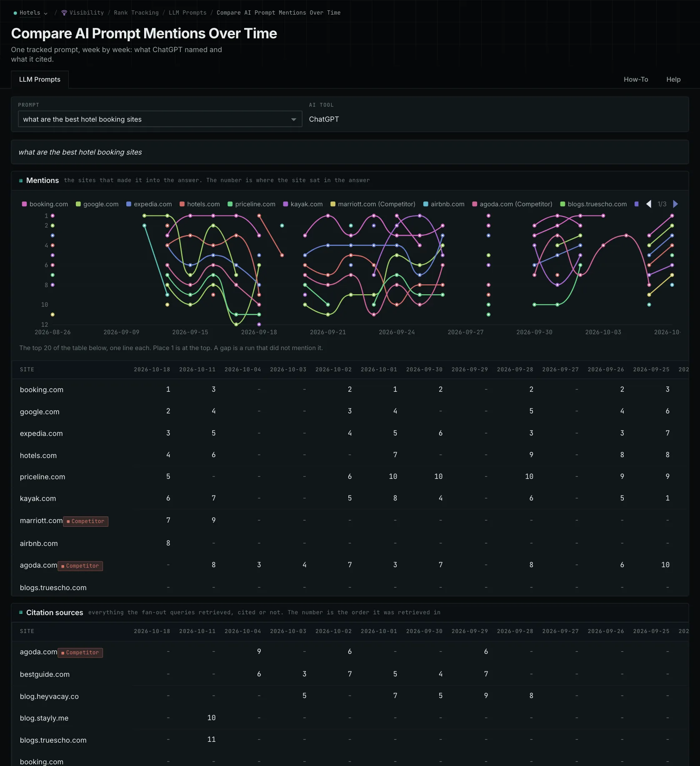Click the Citation sources section heading
700x766 pixels.
click(55, 613)
